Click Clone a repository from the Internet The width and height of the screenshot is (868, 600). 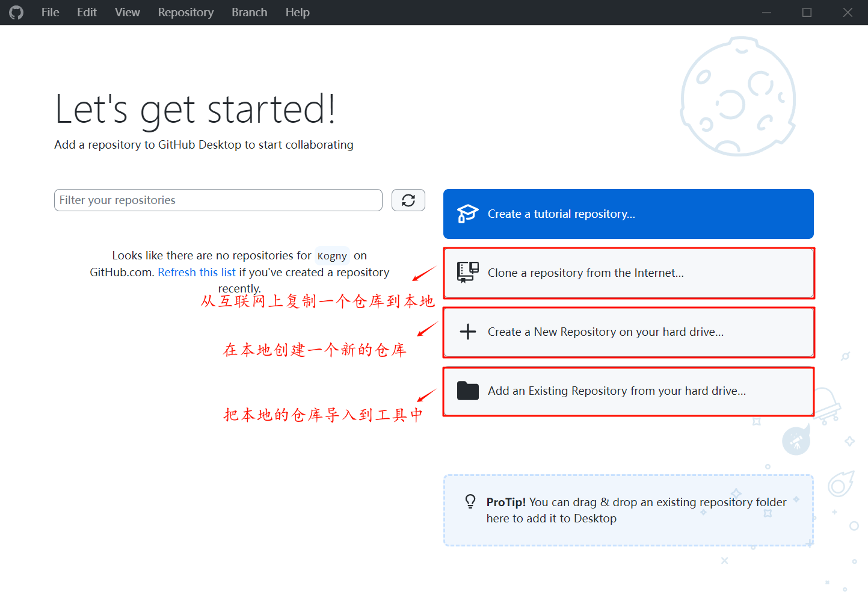click(x=629, y=273)
